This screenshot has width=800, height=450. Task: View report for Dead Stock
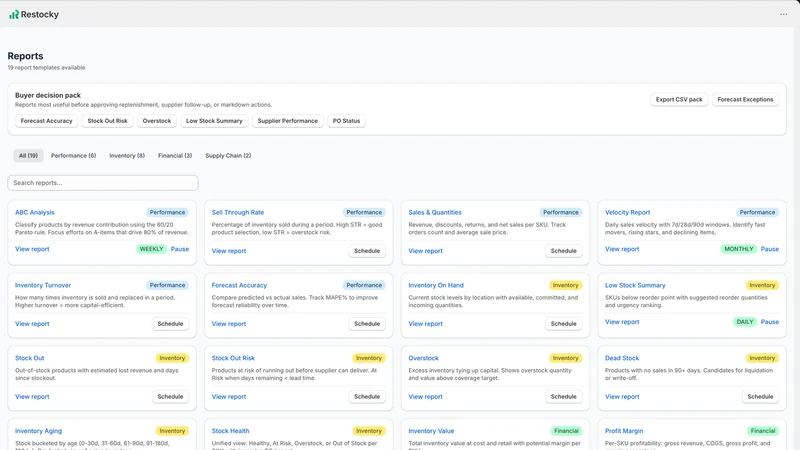point(622,397)
